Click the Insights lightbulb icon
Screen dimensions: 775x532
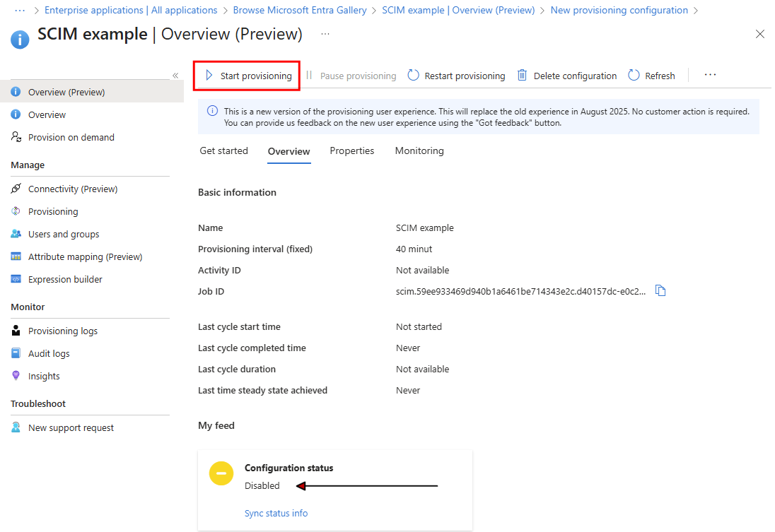[16, 375]
